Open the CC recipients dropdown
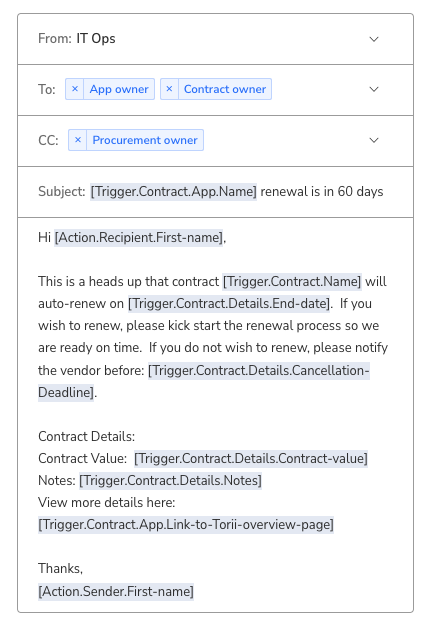The height and width of the screenshot is (625, 432). click(374, 140)
